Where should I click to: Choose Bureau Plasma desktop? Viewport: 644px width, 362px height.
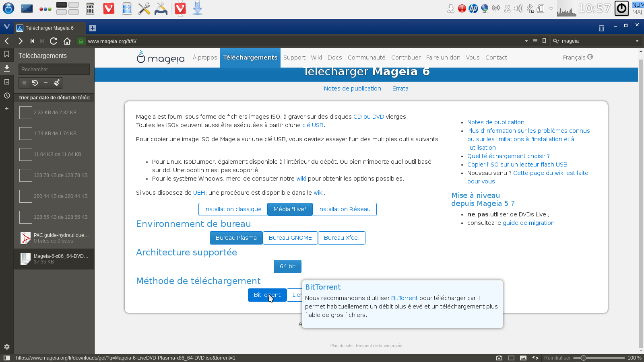(x=236, y=238)
